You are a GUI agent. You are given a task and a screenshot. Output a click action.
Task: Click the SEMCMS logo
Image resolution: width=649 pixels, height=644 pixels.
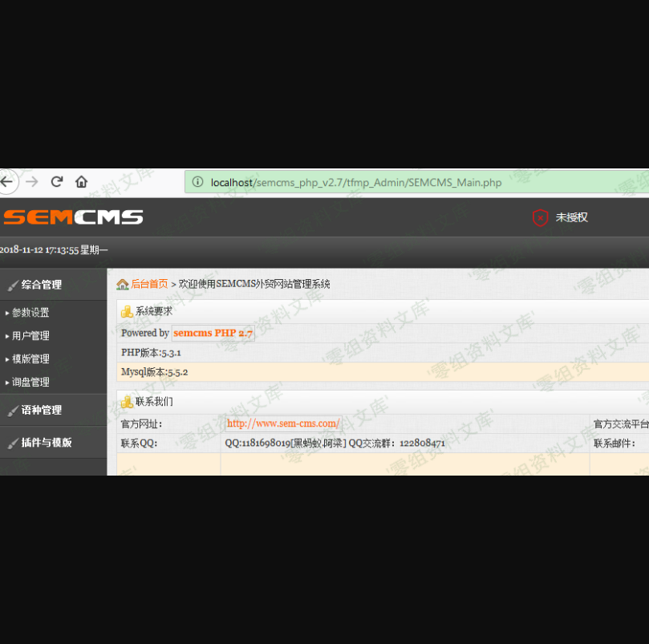coord(72,217)
